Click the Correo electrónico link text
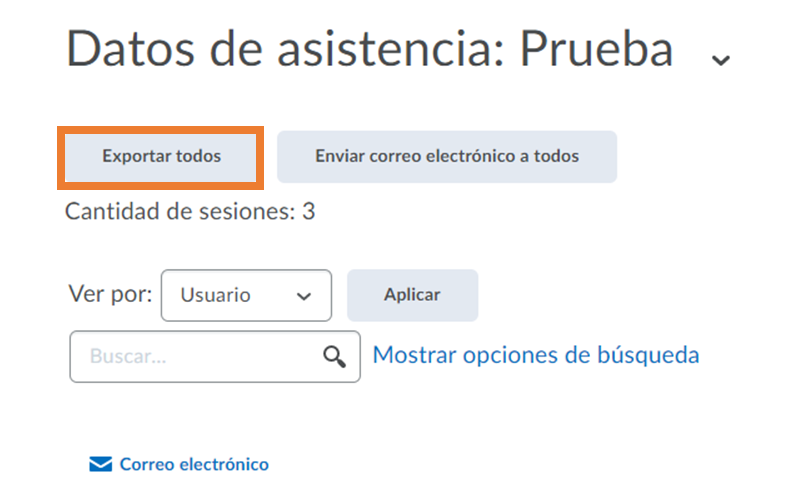The width and height of the screenshot is (795, 498). 194,464
